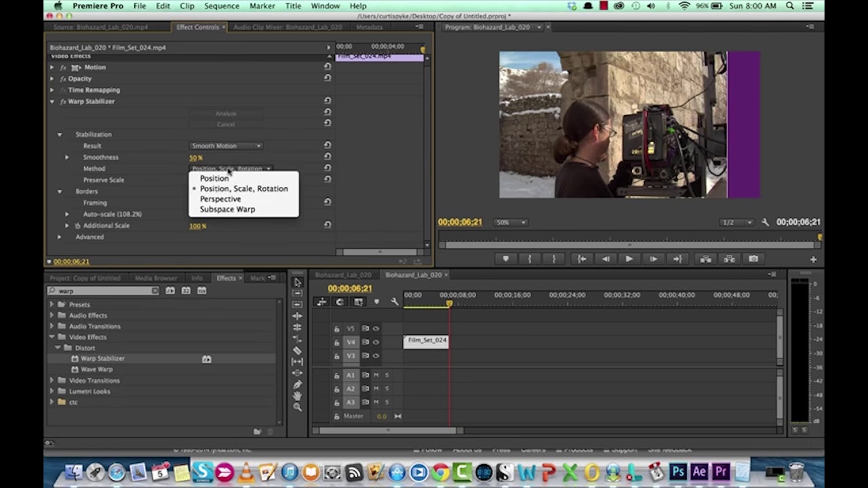The width and height of the screenshot is (868, 488).
Task: Mute audio track A1
Action: (376, 375)
